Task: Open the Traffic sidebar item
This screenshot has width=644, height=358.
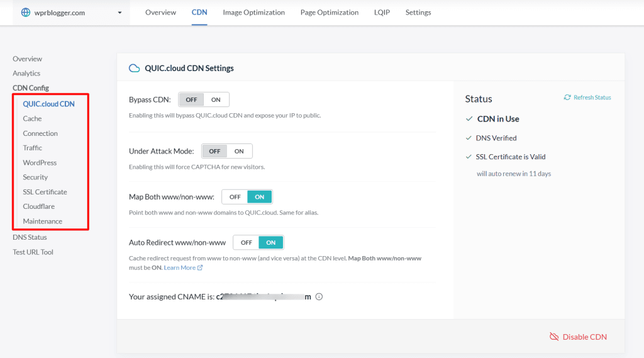Action: pyautogui.click(x=33, y=148)
